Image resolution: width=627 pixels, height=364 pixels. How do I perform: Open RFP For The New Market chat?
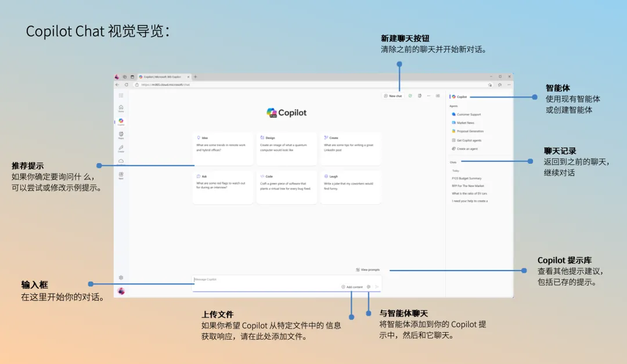pos(468,186)
